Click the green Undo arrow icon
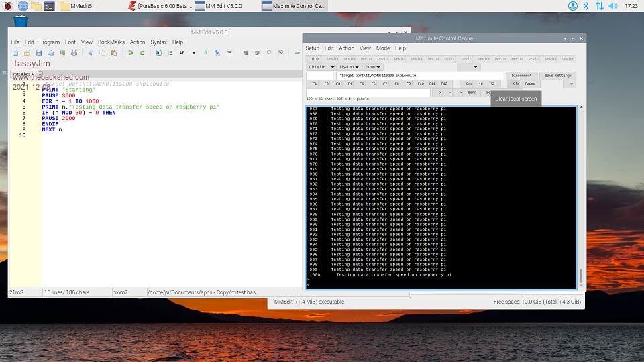Viewport: 644px width, 362px height. [131, 52]
